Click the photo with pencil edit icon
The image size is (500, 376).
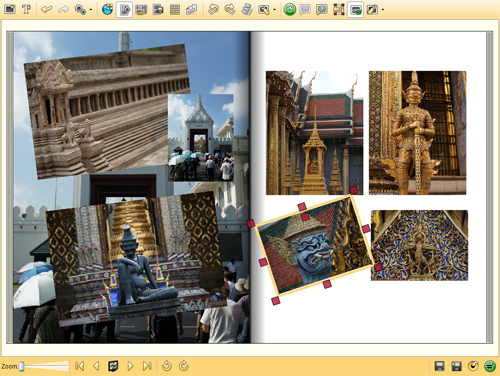[x=372, y=10]
